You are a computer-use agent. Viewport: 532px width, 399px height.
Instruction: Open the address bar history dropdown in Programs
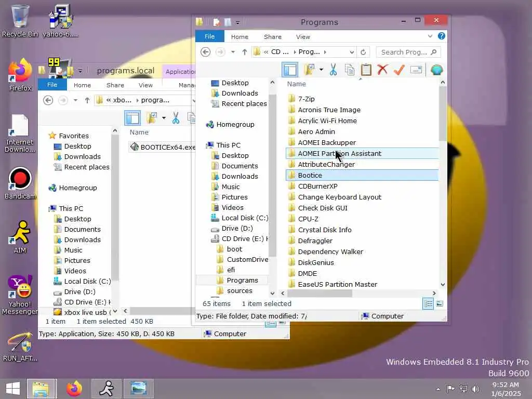[x=352, y=52]
